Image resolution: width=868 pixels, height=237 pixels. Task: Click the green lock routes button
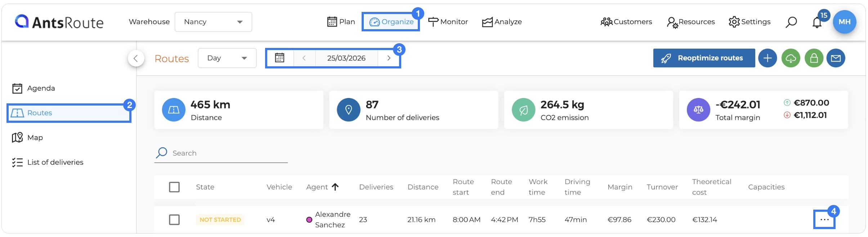coord(814,58)
